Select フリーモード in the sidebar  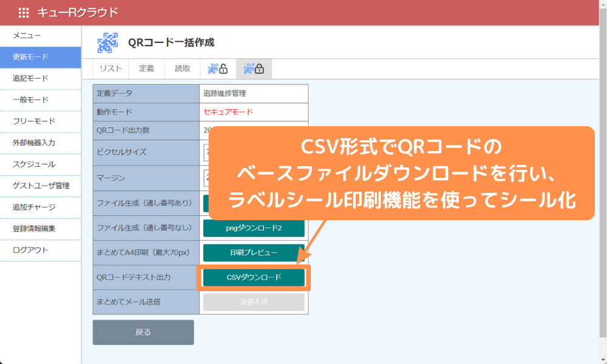[x=40, y=121]
